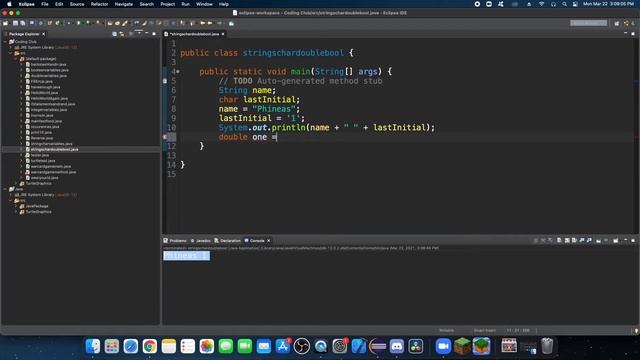Navigate Forward with yellow right arrow
Viewport: 640px width, 360px height.
(x=210, y=23)
